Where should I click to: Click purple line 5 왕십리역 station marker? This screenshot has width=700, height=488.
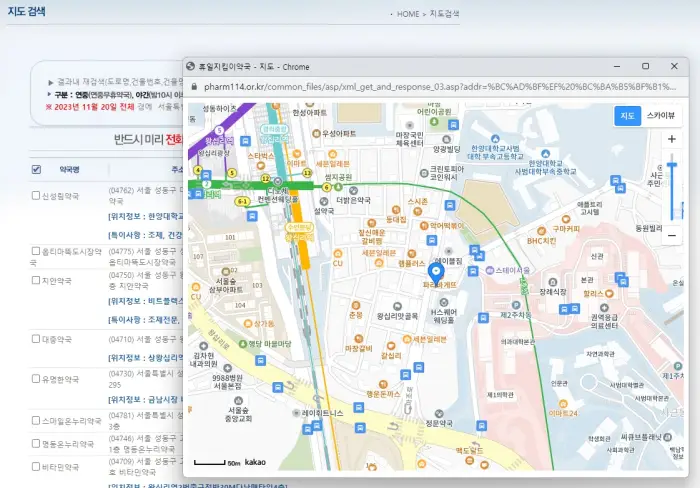tap(219, 130)
